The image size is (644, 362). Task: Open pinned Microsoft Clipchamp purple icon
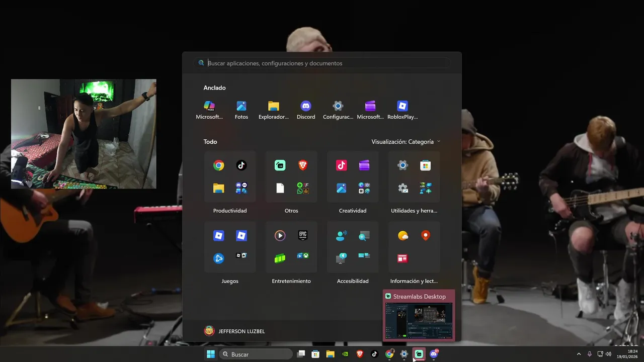point(370,110)
